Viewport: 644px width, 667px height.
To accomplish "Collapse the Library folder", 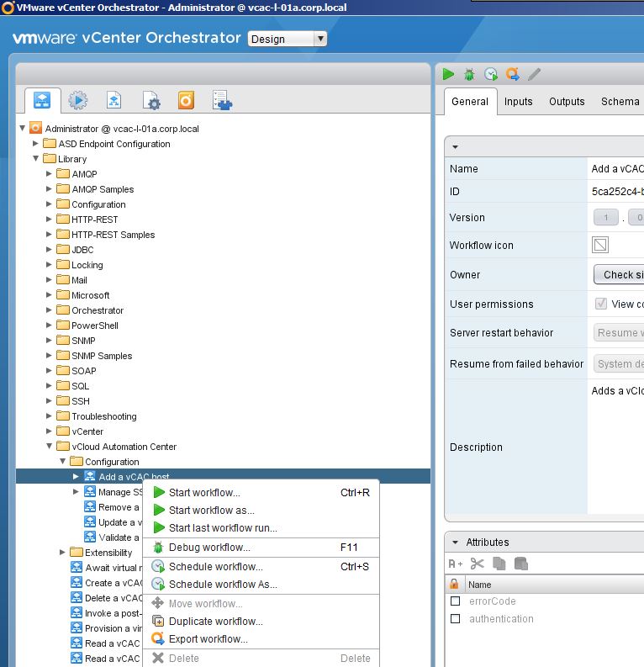I will coord(35,159).
